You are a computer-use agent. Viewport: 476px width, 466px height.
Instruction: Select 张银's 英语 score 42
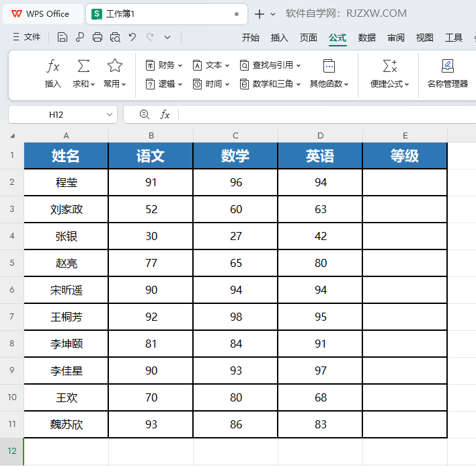point(320,236)
